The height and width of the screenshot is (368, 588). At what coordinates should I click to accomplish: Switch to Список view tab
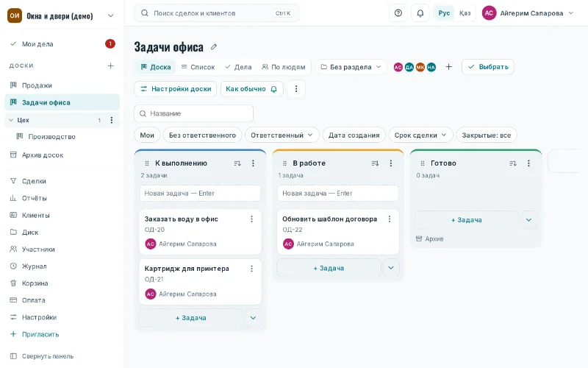pyautogui.click(x=198, y=67)
